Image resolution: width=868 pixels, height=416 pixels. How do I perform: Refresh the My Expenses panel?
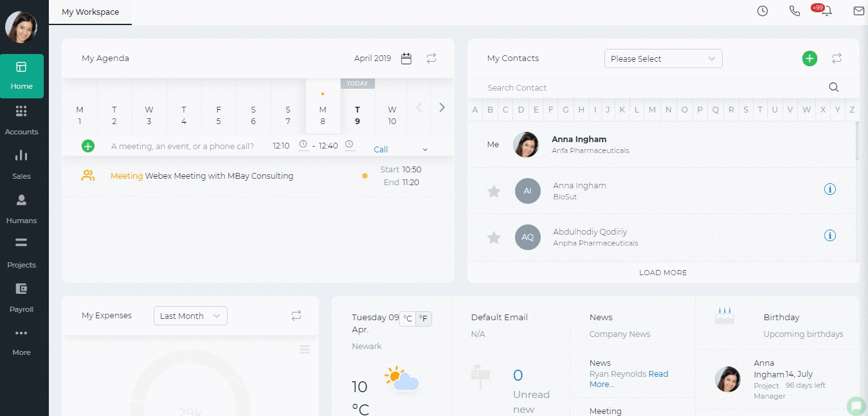click(296, 316)
